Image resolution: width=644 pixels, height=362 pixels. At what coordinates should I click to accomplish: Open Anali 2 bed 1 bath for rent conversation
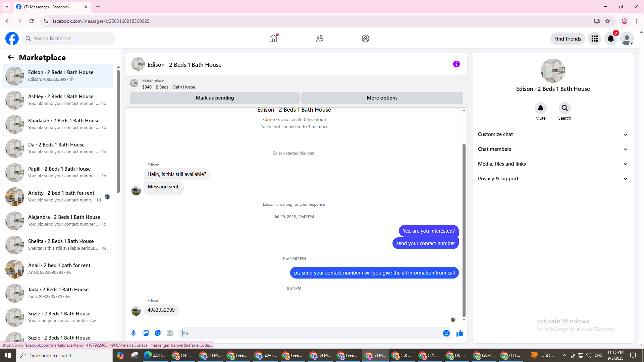[58, 269]
